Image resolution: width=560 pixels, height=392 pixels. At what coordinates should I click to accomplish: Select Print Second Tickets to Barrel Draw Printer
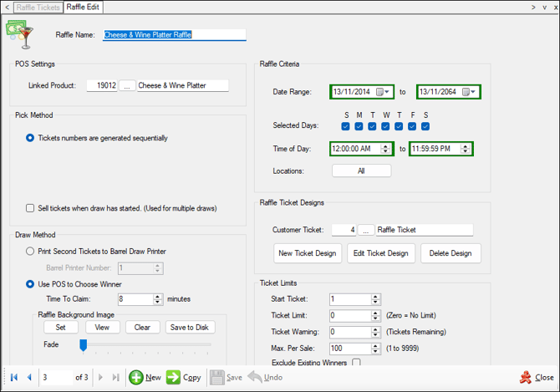pos(31,251)
